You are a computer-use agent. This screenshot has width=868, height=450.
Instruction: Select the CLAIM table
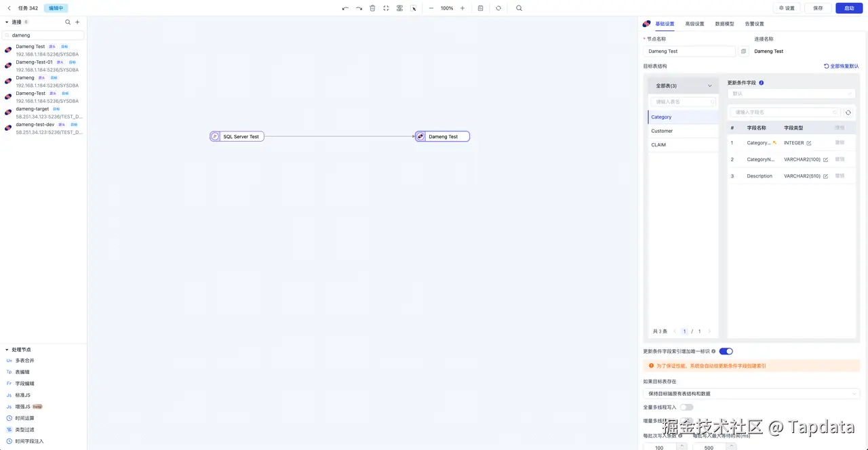pos(683,145)
